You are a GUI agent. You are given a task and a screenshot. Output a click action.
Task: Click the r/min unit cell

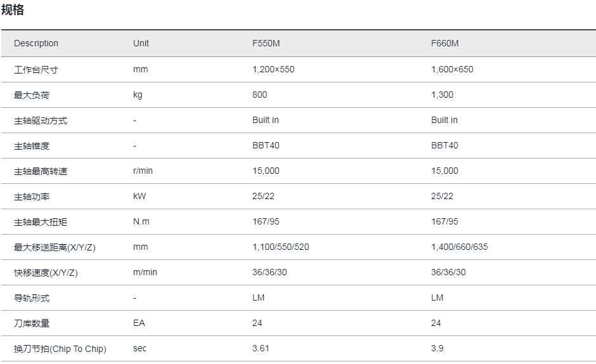143,171
